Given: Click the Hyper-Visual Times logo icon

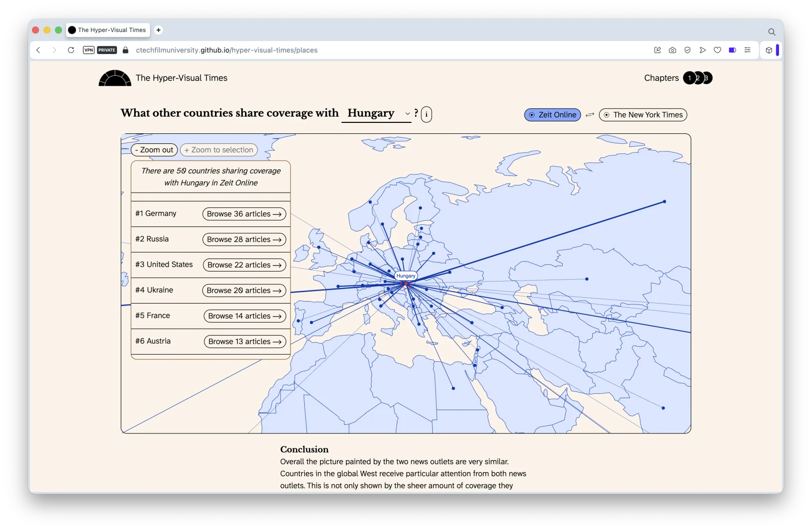Looking at the screenshot, I should tap(115, 78).
